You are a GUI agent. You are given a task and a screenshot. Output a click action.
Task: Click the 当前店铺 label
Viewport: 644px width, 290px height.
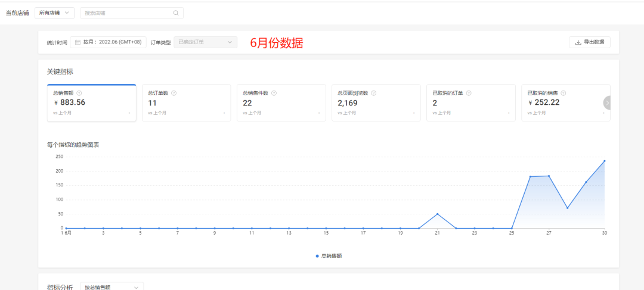pyautogui.click(x=17, y=13)
